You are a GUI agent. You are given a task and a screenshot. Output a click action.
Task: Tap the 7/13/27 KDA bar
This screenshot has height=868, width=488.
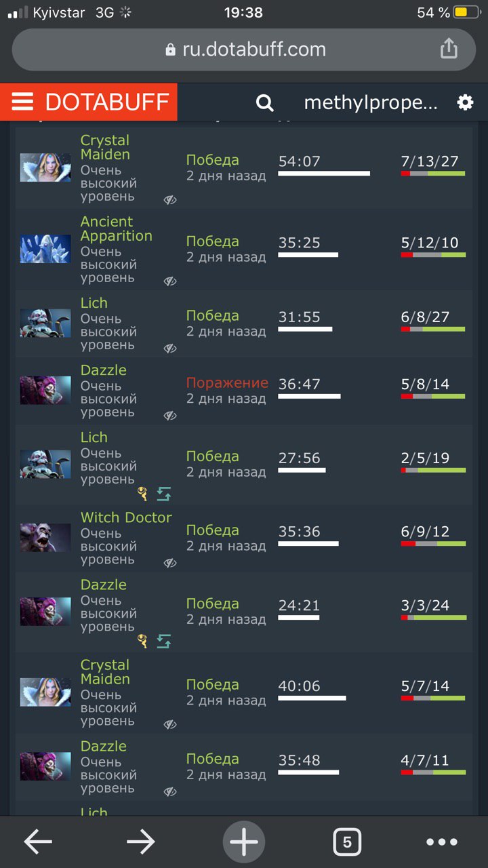coord(432,174)
